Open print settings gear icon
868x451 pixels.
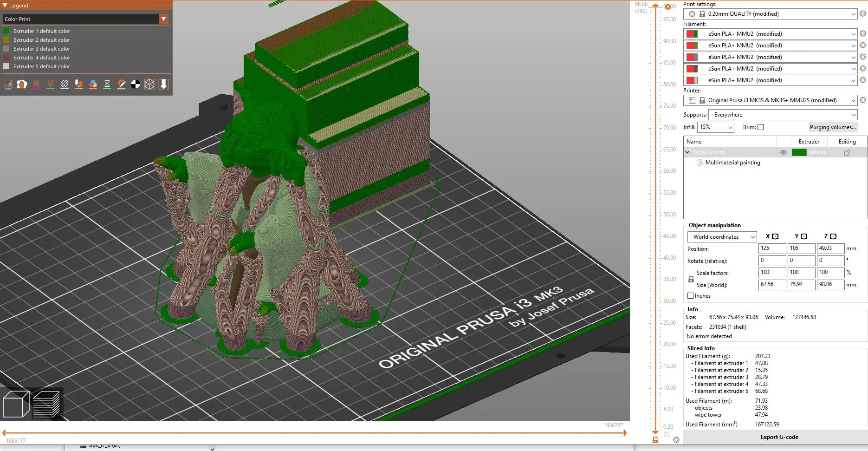(862, 14)
